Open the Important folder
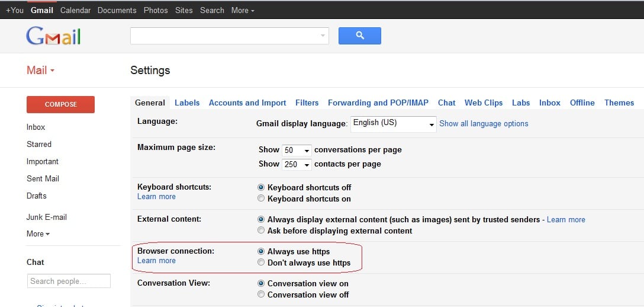This screenshot has width=644, height=307. coord(42,162)
